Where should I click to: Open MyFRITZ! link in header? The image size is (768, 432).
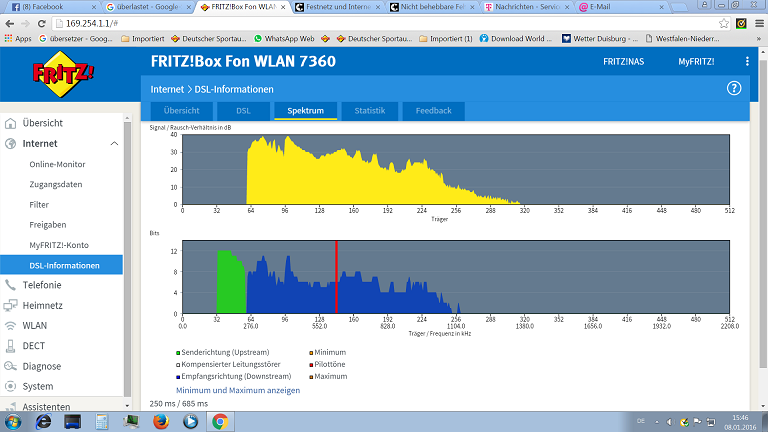[x=696, y=61]
